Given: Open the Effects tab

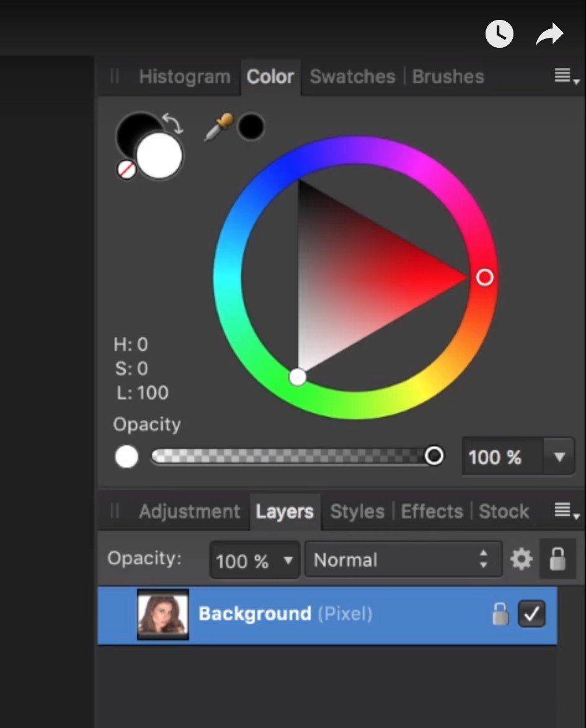Looking at the screenshot, I should coord(432,511).
